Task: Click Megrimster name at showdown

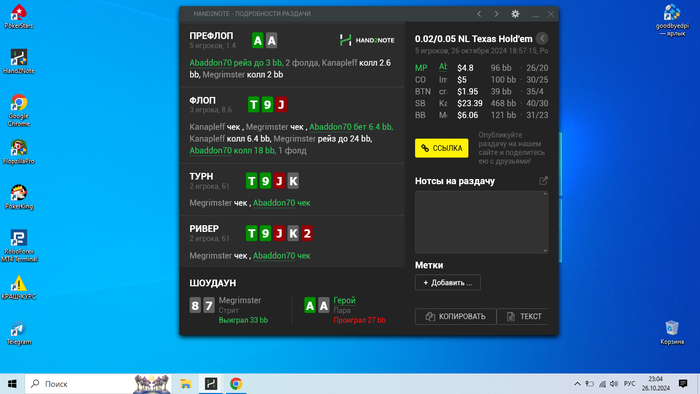Action: [x=240, y=300]
